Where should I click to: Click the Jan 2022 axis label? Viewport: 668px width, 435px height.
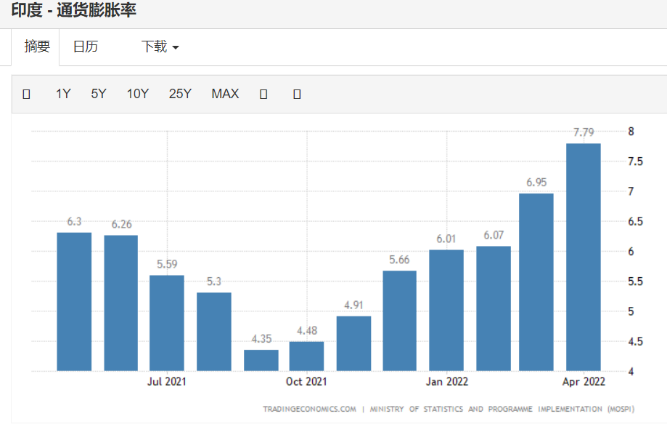(x=446, y=381)
